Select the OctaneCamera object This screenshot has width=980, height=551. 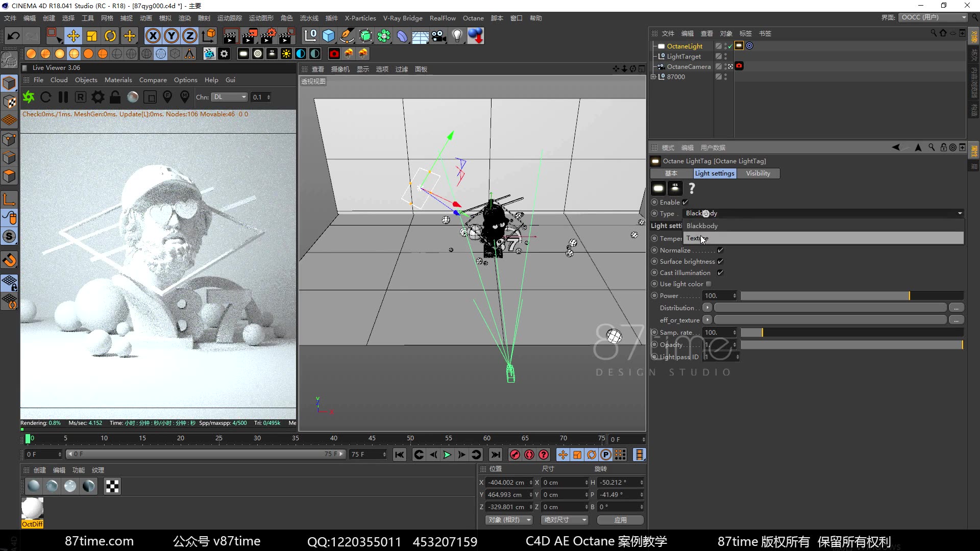coord(688,66)
